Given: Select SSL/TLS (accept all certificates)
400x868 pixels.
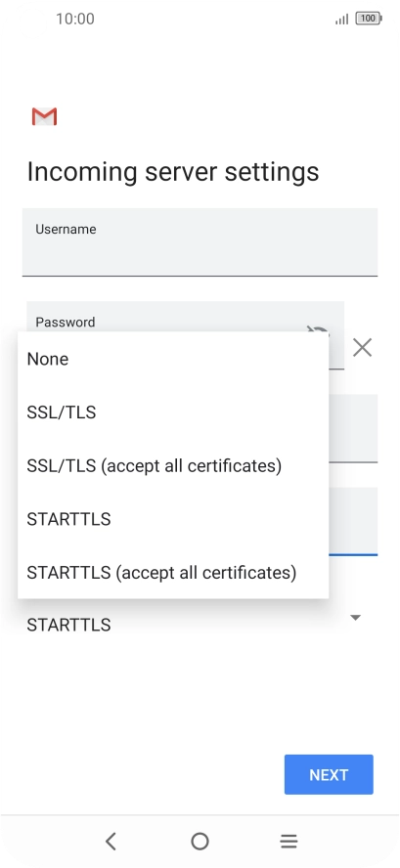Looking at the screenshot, I should pos(173,465).
